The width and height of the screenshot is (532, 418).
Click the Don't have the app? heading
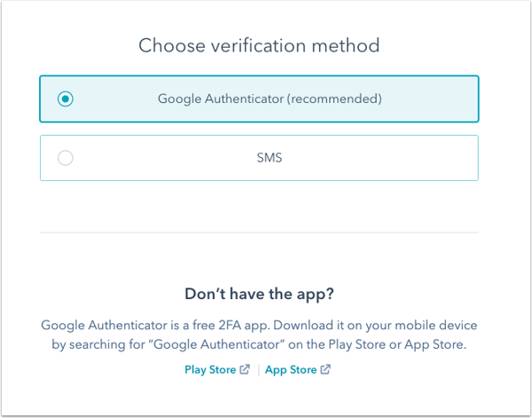259,294
